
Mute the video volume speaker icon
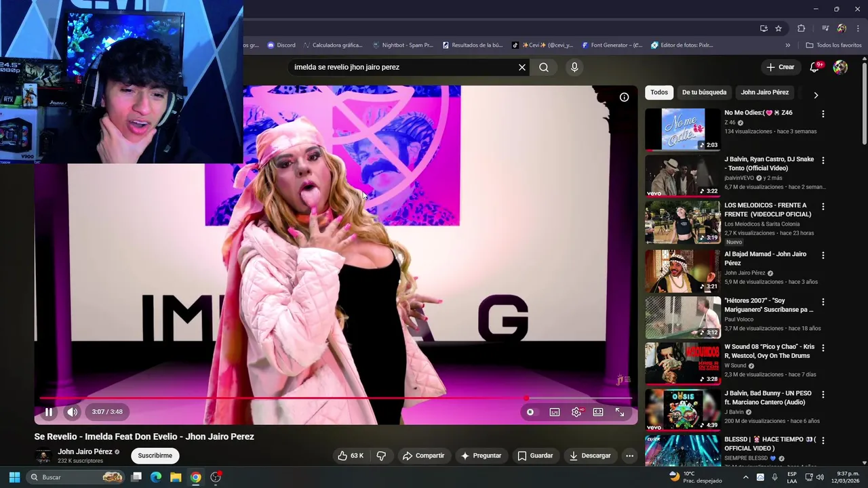72,411
